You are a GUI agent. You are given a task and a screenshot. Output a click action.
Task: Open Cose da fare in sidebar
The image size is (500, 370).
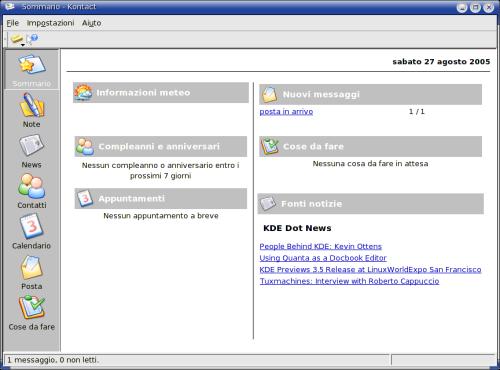[x=32, y=313]
